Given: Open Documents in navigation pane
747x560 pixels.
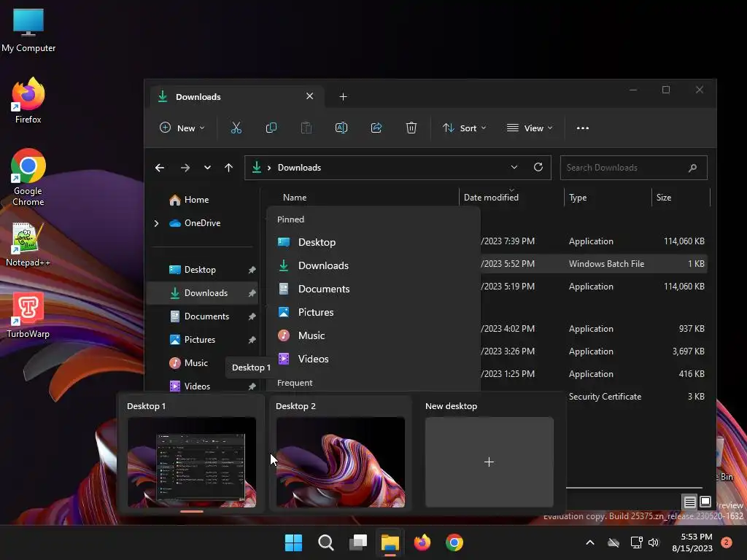Looking at the screenshot, I should [206, 316].
